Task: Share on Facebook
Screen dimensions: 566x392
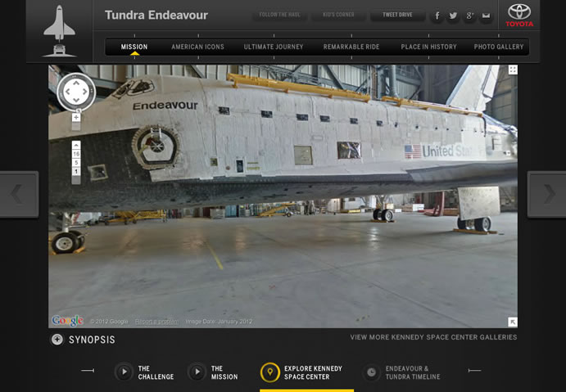Action: coord(437,16)
